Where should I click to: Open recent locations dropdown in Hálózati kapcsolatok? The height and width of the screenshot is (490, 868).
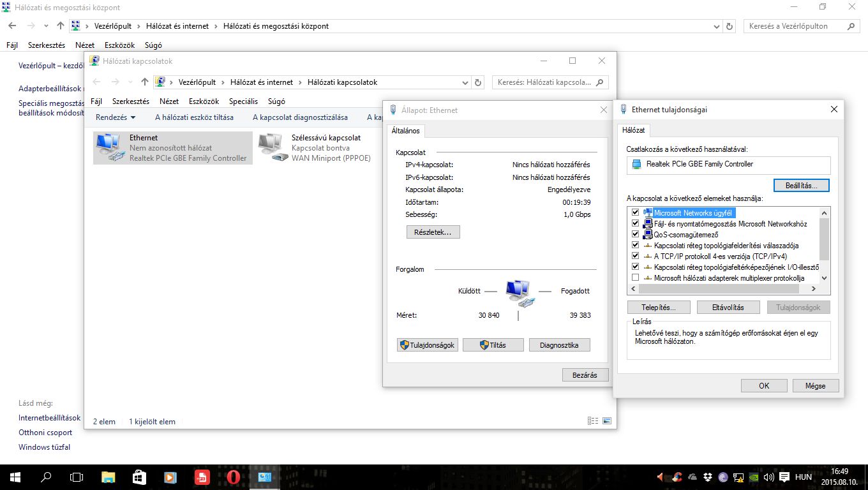(x=130, y=82)
